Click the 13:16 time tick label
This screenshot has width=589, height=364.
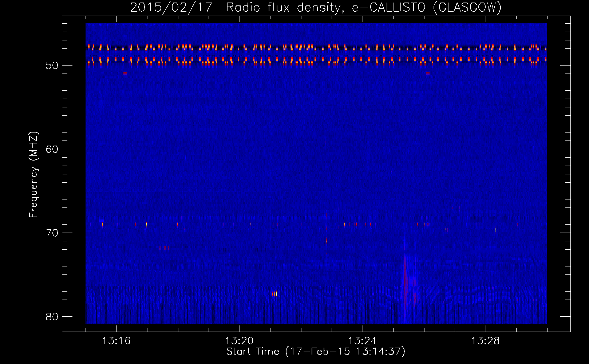116,341
